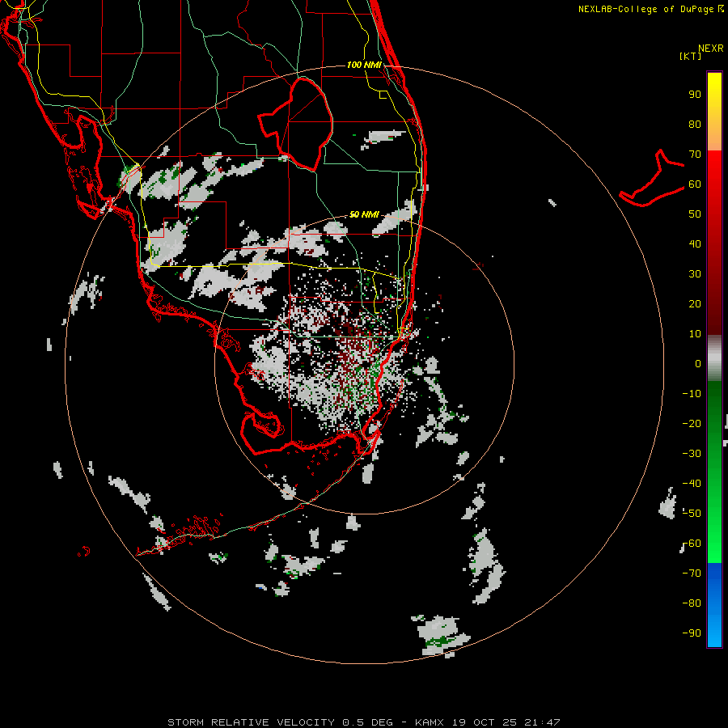Click the NEXR label above the scale
The image size is (728, 728).
point(711,49)
